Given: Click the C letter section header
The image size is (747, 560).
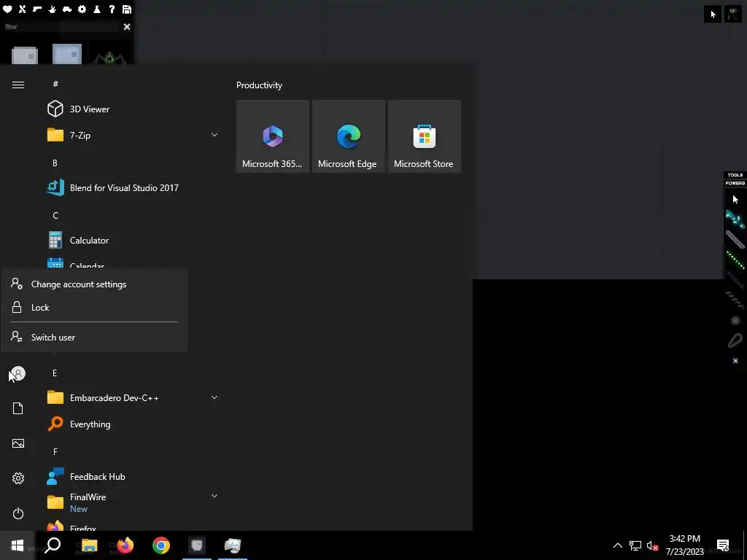Looking at the screenshot, I should pos(55,216).
